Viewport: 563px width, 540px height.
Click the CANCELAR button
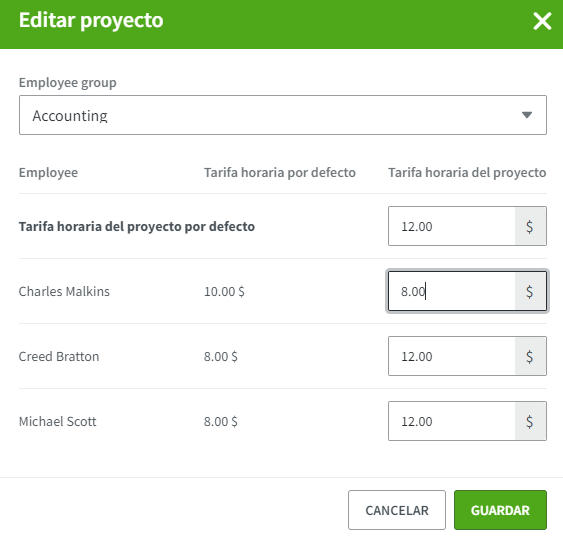[x=397, y=510]
